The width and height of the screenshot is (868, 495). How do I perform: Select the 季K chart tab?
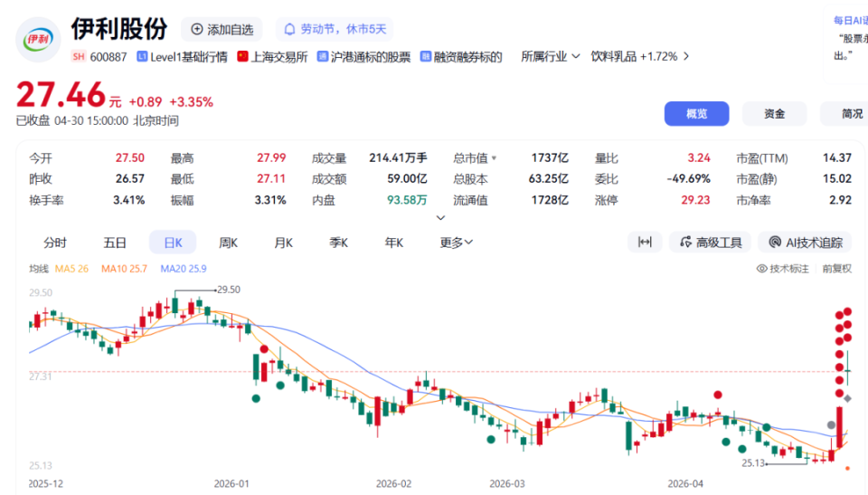pos(339,243)
